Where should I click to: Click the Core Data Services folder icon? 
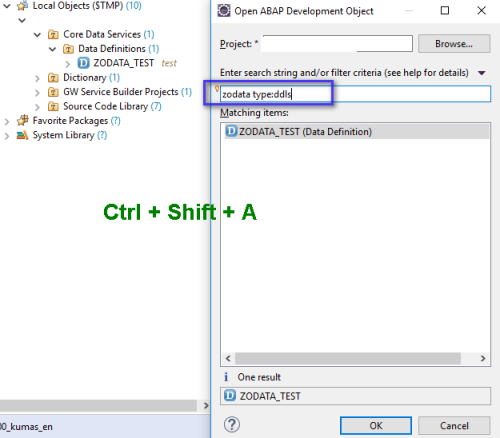pyautogui.click(x=53, y=34)
